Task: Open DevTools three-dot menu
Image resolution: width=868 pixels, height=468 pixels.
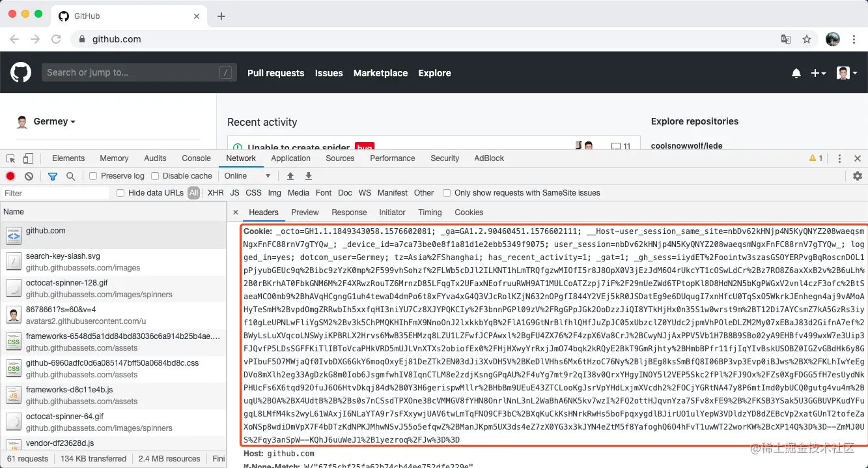Action: click(839, 158)
